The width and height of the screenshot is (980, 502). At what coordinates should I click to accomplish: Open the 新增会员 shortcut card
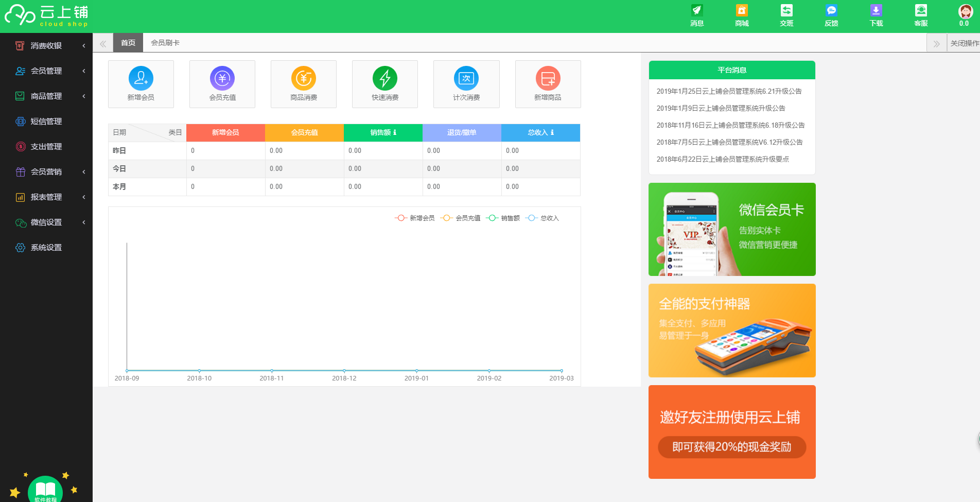pyautogui.click(x=141, y=84)
